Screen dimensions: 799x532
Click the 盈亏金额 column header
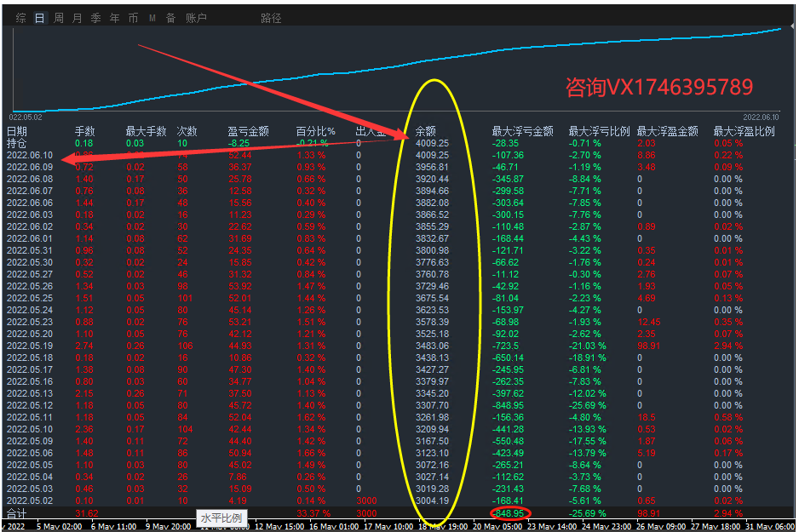click(248, 131)
